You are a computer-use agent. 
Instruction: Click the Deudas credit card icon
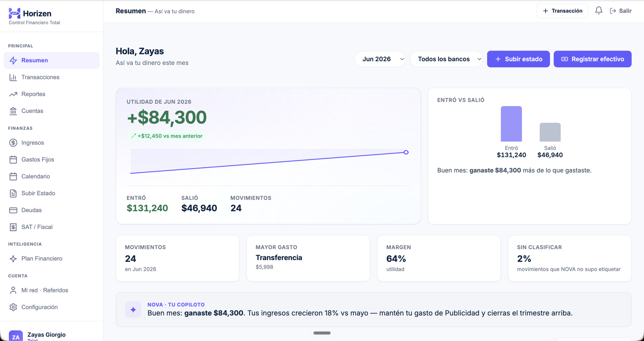pyautogui.click(x=13, y=210)
